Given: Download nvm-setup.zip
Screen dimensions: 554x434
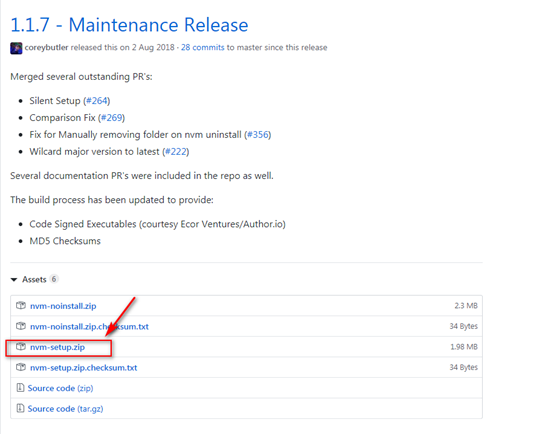Looking at the screenshot, I should [x=57, y=347].
